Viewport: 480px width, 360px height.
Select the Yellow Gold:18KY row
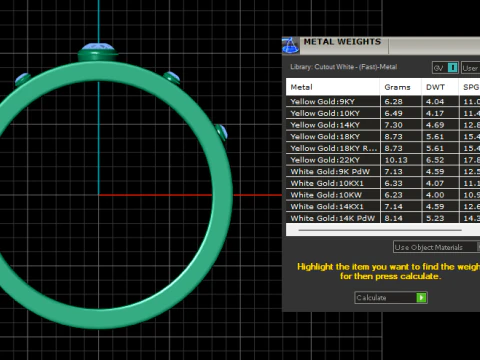[383, 136]
